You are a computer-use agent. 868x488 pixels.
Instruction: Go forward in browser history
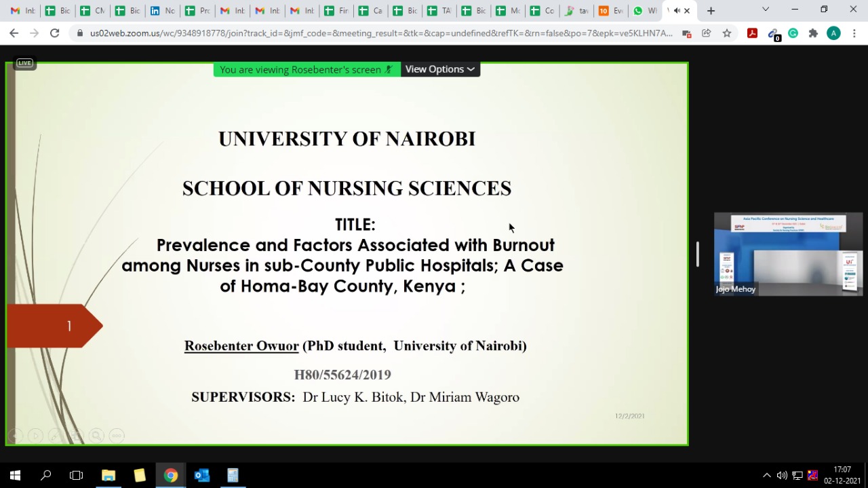click(x=35, y=33)
